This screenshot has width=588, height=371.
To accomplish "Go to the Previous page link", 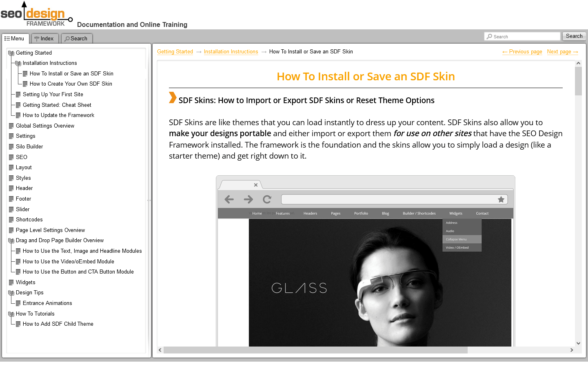I will click(x=522, y=52).
